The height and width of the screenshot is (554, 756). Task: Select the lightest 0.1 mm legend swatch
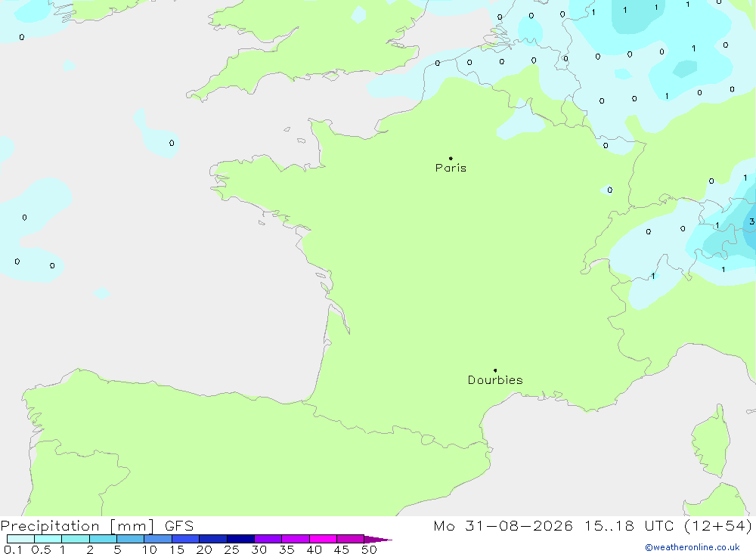(x=20, y=539)
